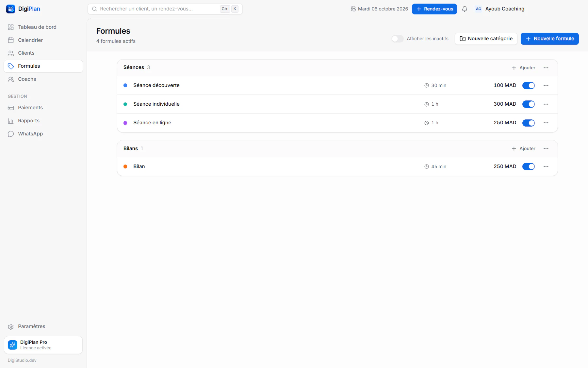Click the Rendez-vous button

pyautogui.click(x=434, y=9)
